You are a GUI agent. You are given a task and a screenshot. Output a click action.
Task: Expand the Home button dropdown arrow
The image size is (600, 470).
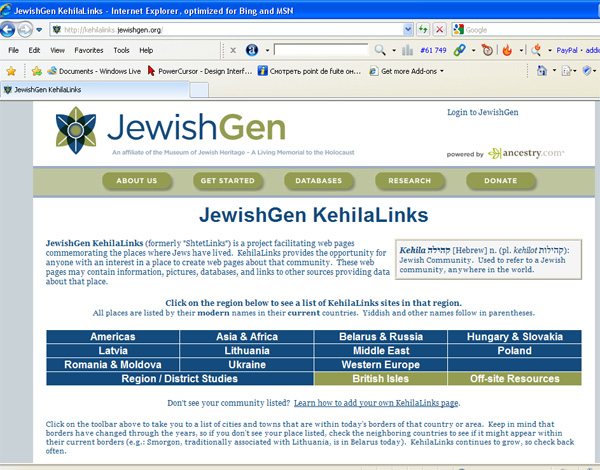[x=554, y=71]
